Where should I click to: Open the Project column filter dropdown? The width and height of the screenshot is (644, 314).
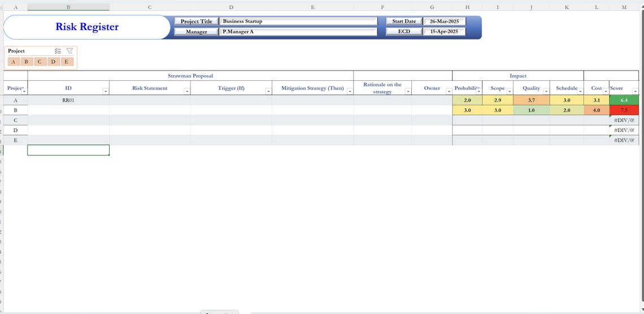point(24,91)
